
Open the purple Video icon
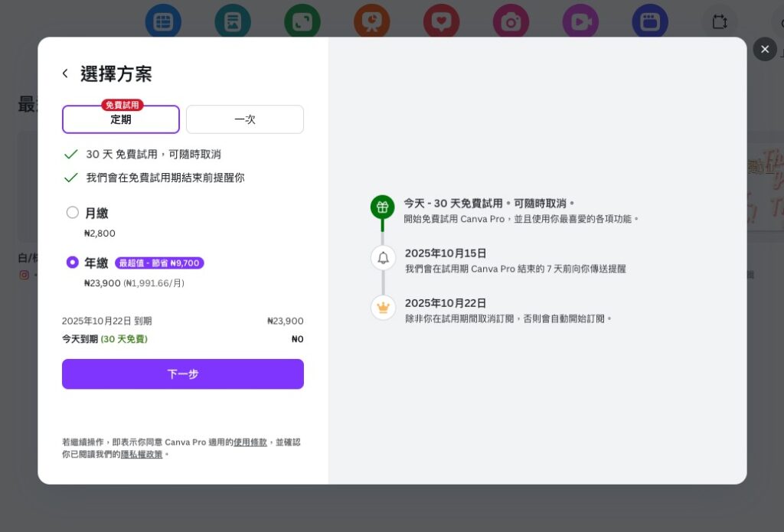[x=580, y=21]
